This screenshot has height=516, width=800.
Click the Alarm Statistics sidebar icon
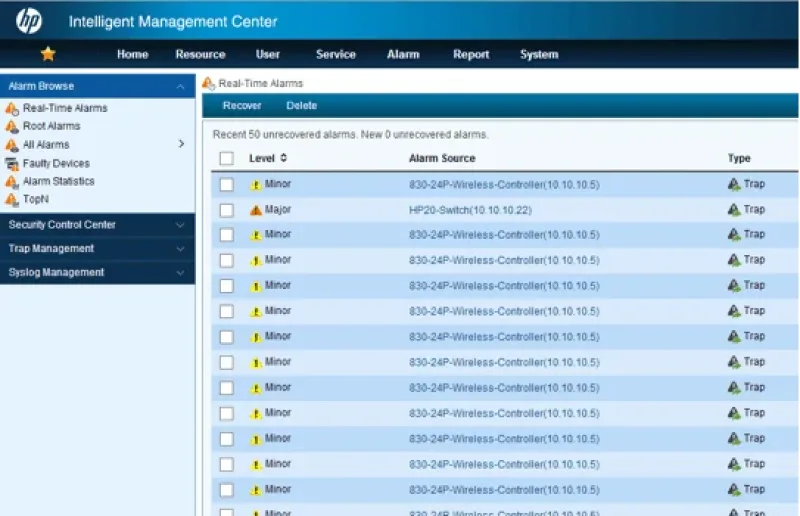pyautogui.click(x=12, y=182)
